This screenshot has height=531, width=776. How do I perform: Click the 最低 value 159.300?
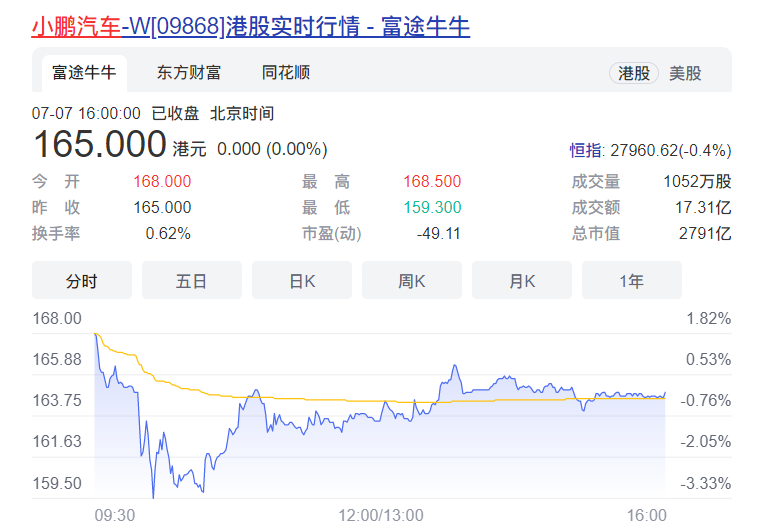pyautogui.click(x=432, y=207)
